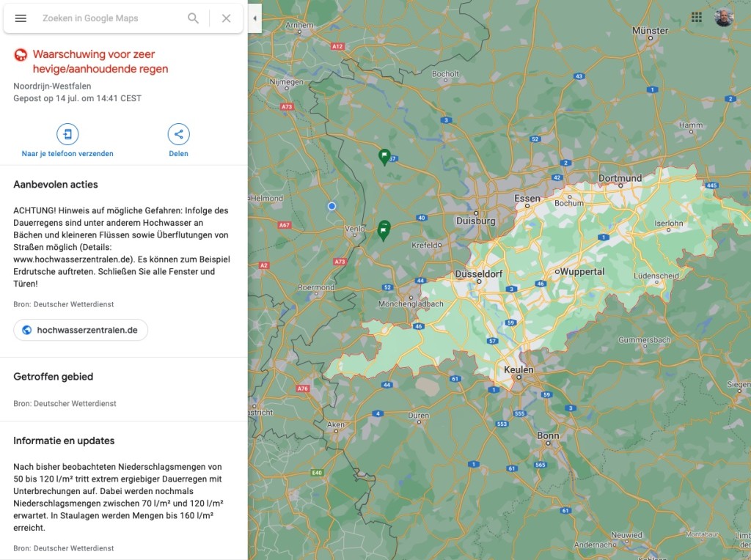This screenshot has width=751, height=560.
Task: Click the Naar je telefoon verzenden label
Action: coord(67,154)
